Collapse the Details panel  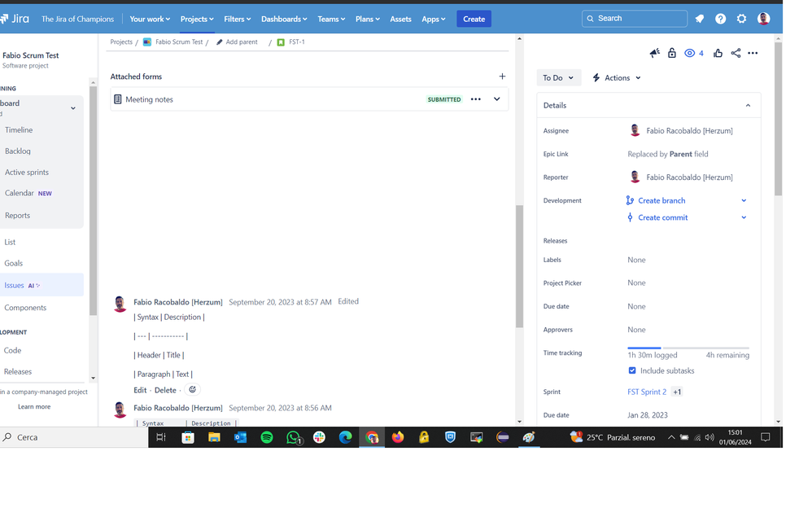(748, 105)
